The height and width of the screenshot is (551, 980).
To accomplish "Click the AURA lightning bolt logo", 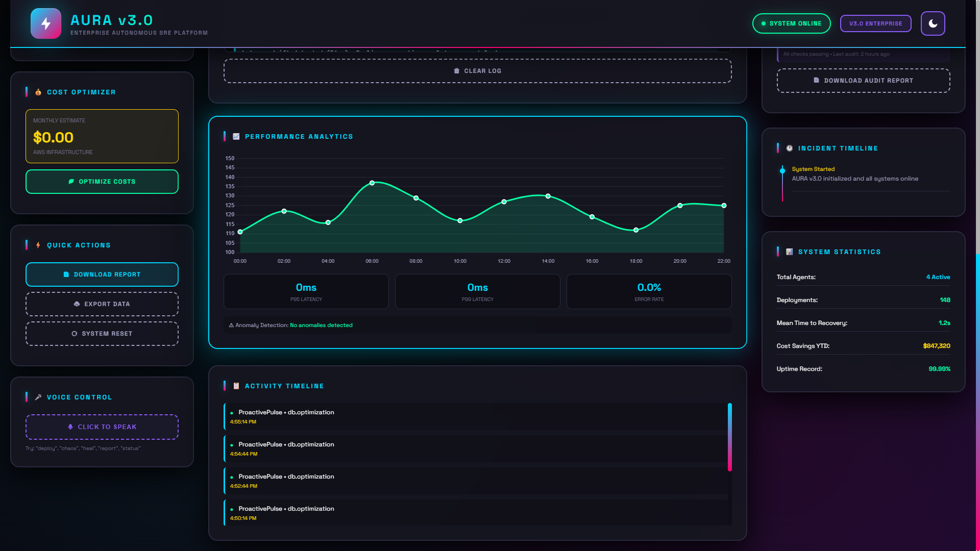I will [46, 23].
